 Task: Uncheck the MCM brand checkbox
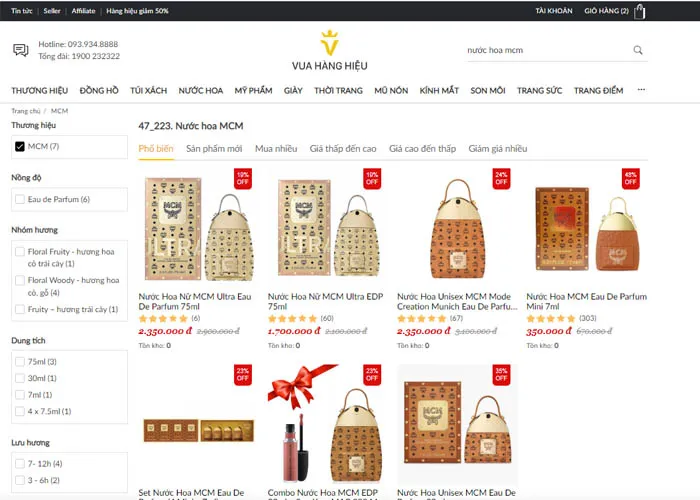coord(20,146)
